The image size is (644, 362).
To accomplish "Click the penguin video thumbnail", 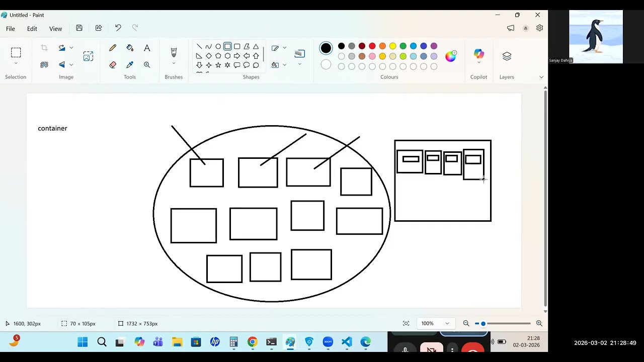I will click(596, 37).
